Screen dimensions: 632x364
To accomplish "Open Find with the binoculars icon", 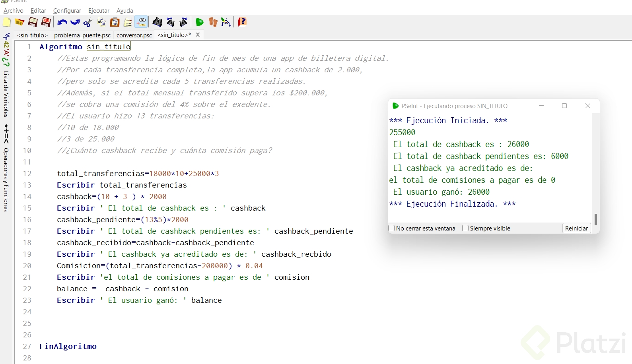I will 158,22.
